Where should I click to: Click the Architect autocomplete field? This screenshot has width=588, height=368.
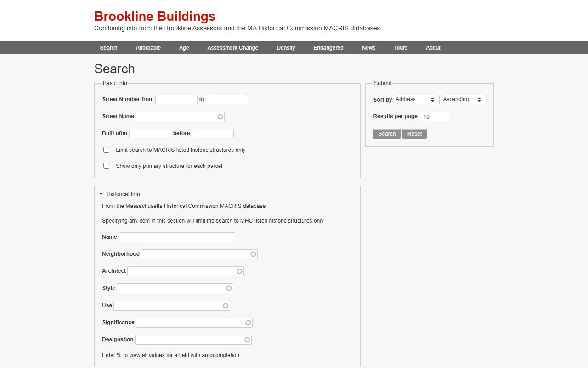click(x=186, y=271)
